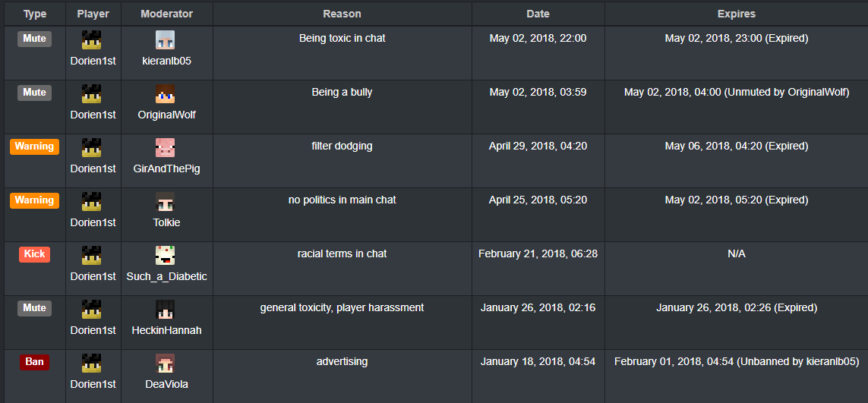Select the GirAndThePig pig avatar
The width and height of the screenshot is (868, 403).
point(165,148)
